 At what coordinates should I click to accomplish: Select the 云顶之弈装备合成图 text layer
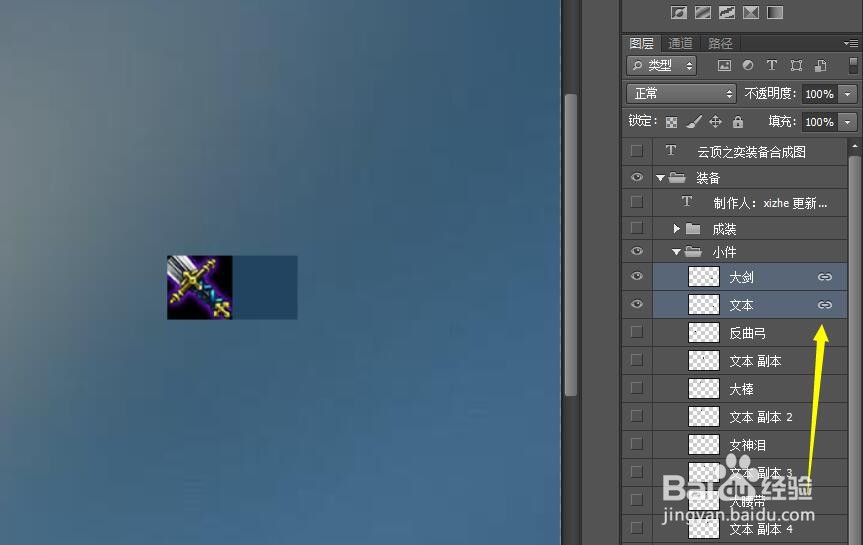750,152
